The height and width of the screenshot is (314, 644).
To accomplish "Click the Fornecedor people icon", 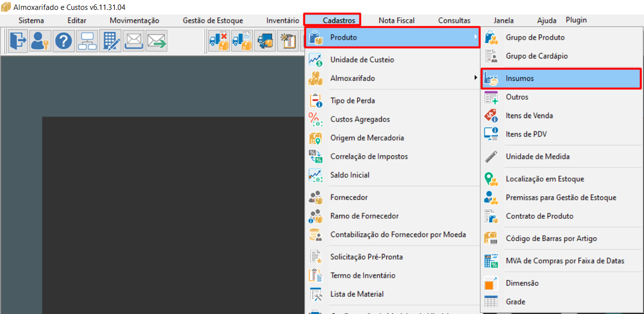I will tap(316, 197).
